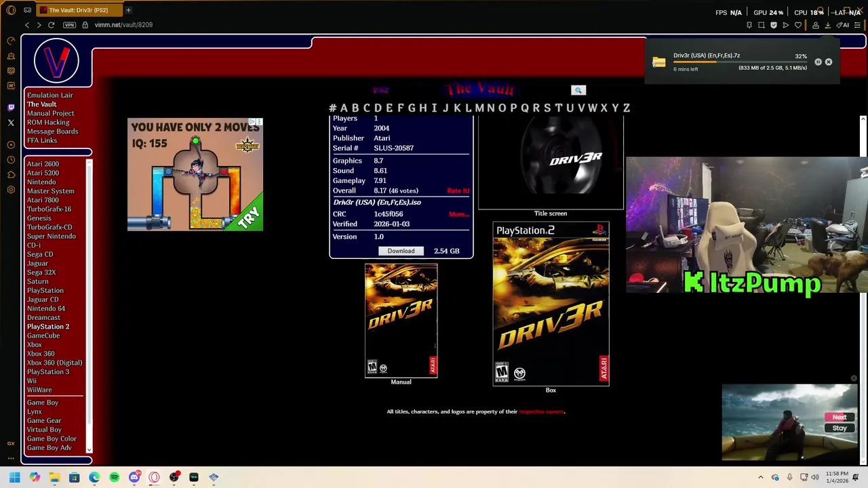This screenshot has width=868, height=488.
Task: Cancel the Driv3r .7z download
Action: click(x=829, y=62)
